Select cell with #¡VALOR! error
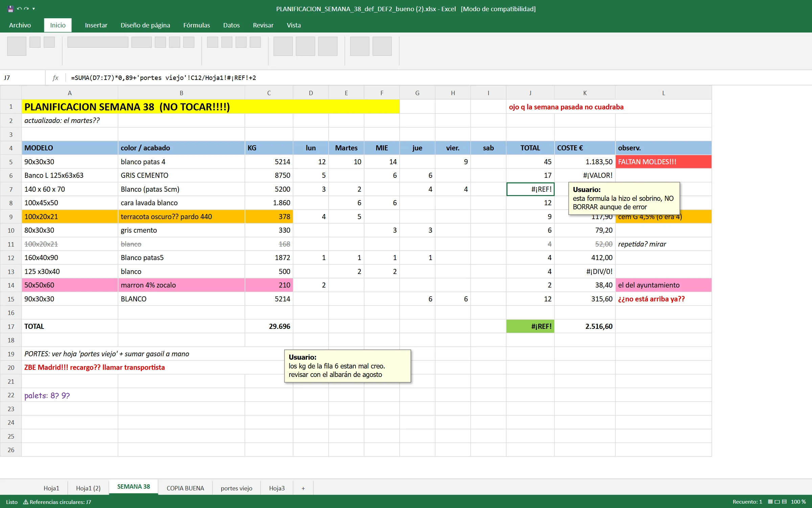Viewport: 812px width, 508px height. pyautogui.click(x=585, y=175)
